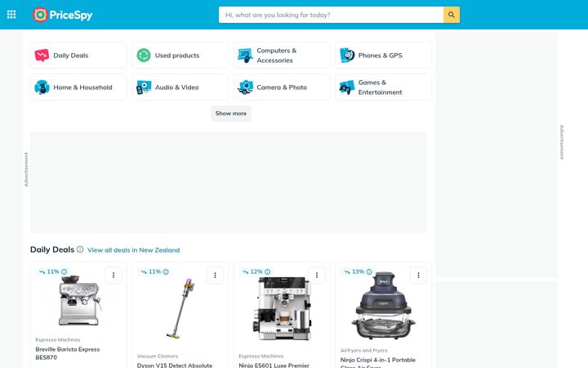Click the Airfryers and Fryers label
The image size is (588, 368).
click(x=363, y=350)
